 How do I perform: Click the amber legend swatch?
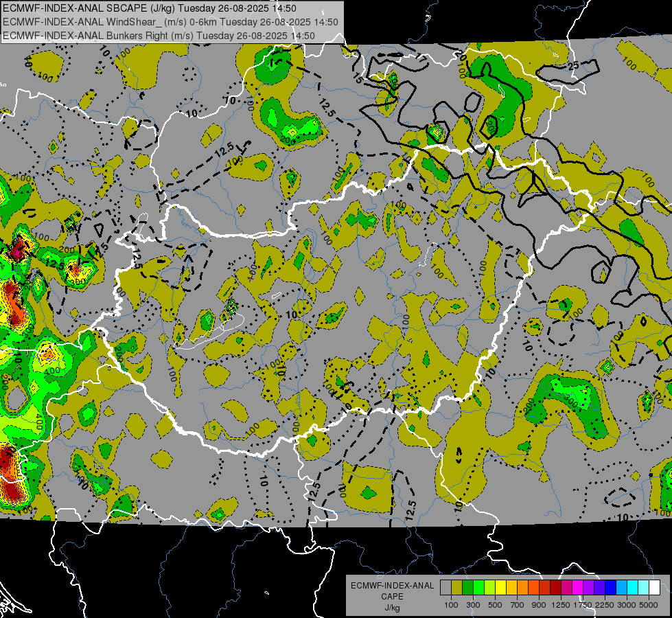point(511,588)
